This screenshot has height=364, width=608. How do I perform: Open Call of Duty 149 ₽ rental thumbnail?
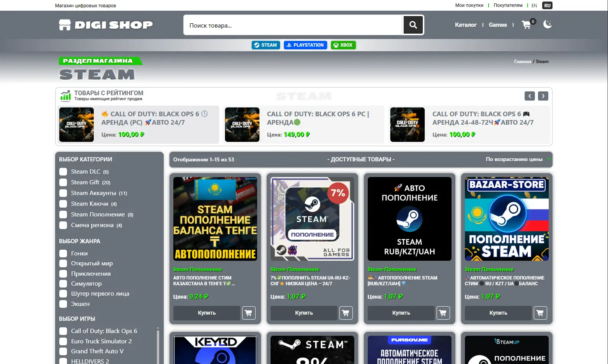pos(242,125)
